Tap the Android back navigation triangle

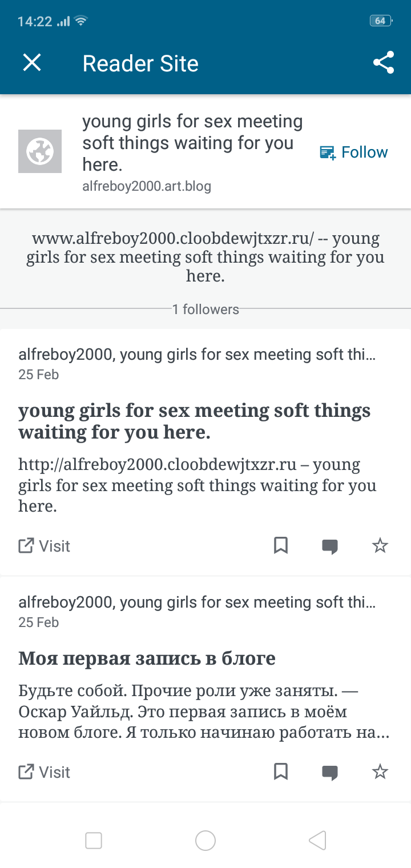click(317, 840)
